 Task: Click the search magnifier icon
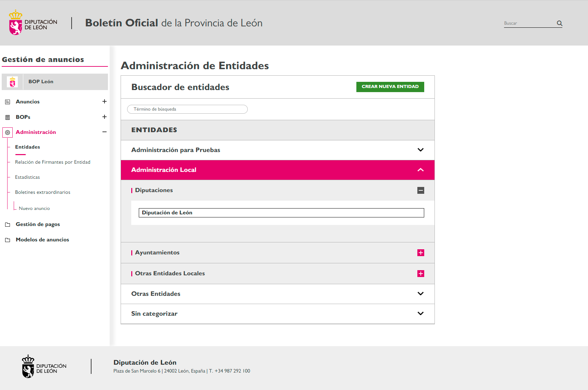[559, 23]
